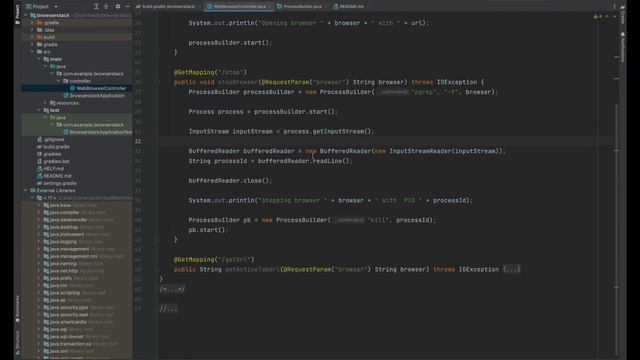This screenshot has height=360, width=640.
Task: Expand the build folder
Action: pos(33,37)
